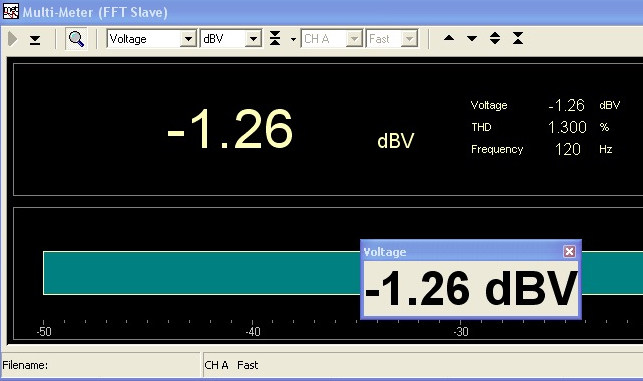Close the floating Voltage popup
This screenshot has width=643, height=381.
[569, 251]
